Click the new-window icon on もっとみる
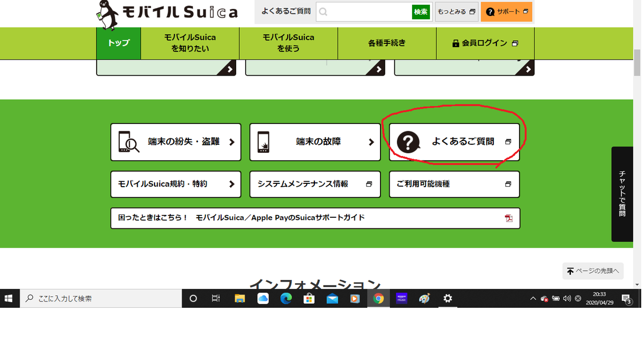The width and height of the screenshot is (644, 362). click(x=472, y=12)
